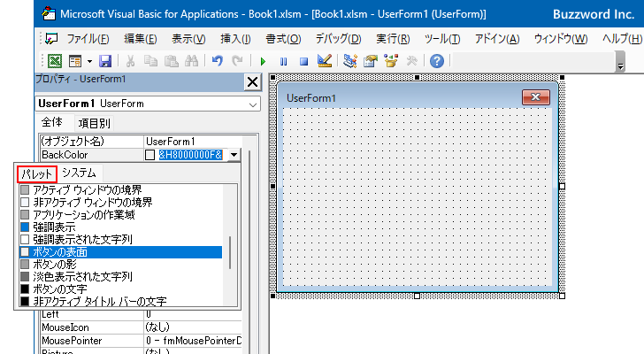Click the BackColor preview swatch

(149, 155)
